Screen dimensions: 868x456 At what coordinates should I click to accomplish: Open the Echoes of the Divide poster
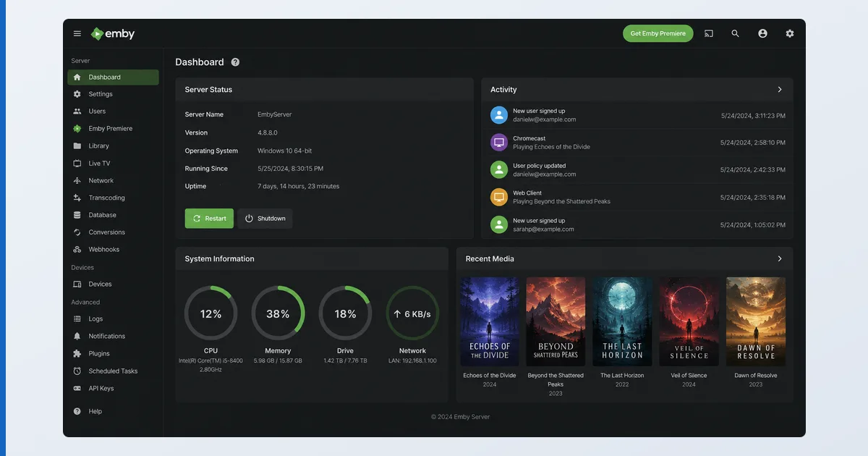[x=490, y=322]
